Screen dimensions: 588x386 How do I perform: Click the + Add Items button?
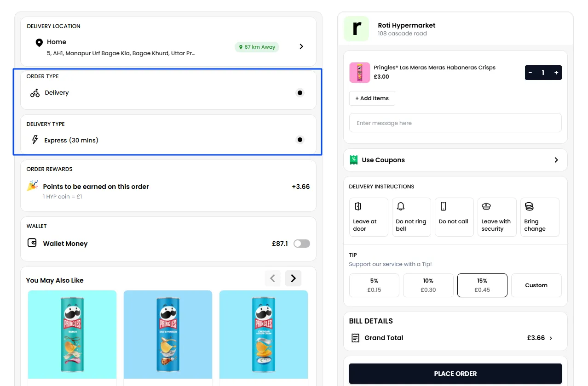point(372,98)
